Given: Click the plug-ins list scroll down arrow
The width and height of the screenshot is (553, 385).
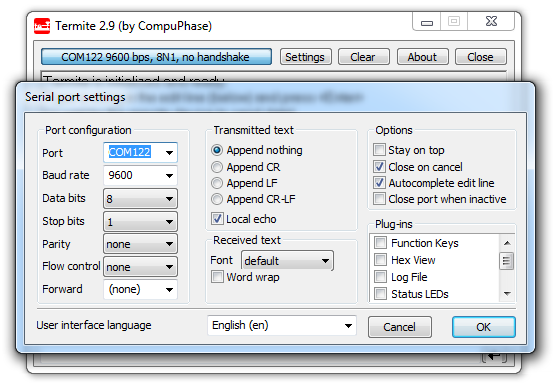Looking at the screenshot, I should 507,293.
